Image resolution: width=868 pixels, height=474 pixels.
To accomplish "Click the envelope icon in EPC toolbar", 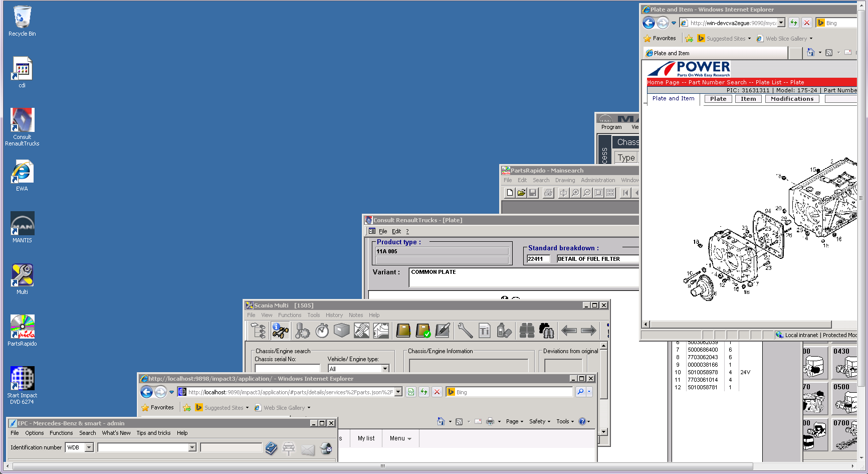I will point(308,448).
